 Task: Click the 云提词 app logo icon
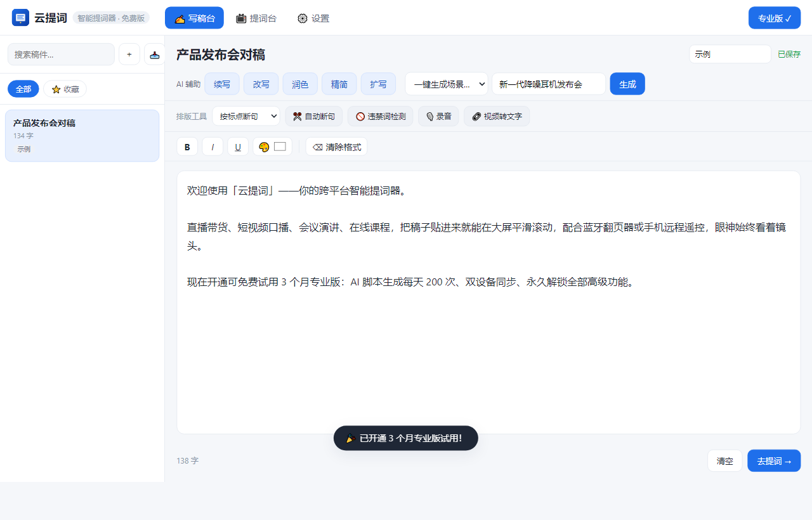pyautogui.click(x=20, y=18)
